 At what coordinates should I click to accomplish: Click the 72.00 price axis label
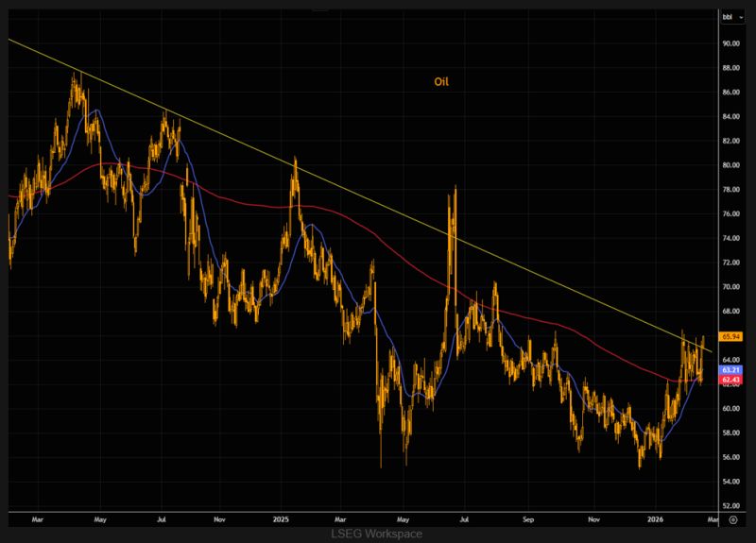(730, 263)
